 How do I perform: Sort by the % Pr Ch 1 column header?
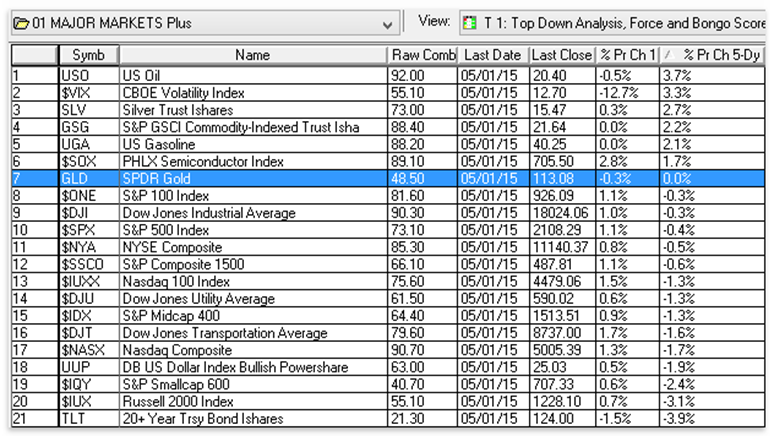point(627,55)
